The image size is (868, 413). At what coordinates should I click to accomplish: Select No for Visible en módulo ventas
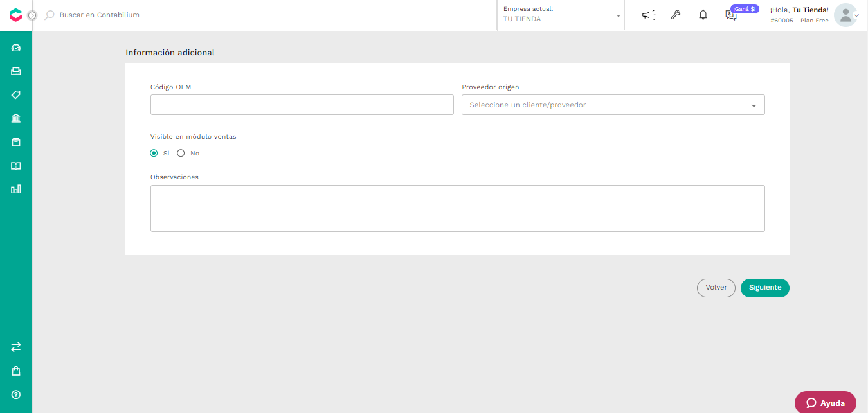point(181,153)
